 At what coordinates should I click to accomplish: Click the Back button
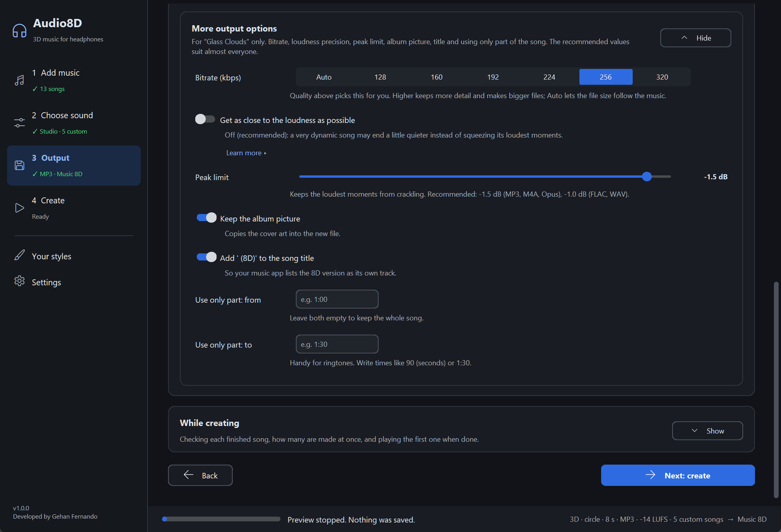coord(200,475)
